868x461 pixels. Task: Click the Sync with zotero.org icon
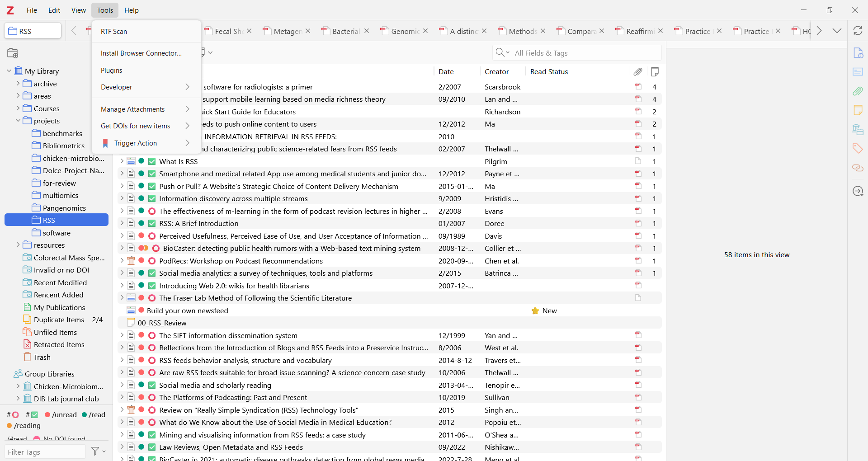[x=858, y=31]
